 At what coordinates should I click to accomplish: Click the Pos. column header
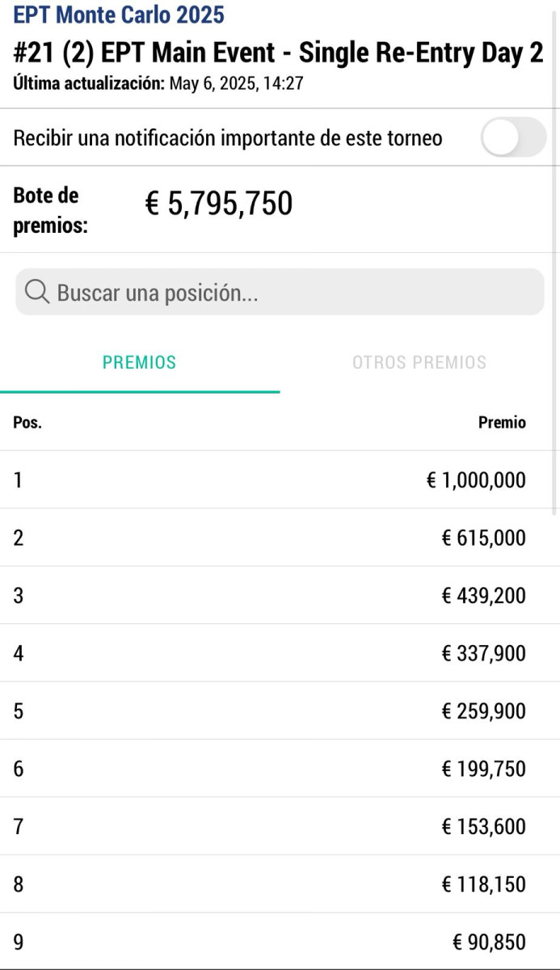coord(27,423)
